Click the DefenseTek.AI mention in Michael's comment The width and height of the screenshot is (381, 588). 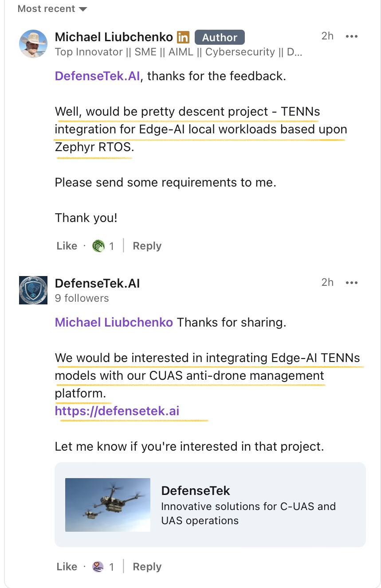click(97, 76)
